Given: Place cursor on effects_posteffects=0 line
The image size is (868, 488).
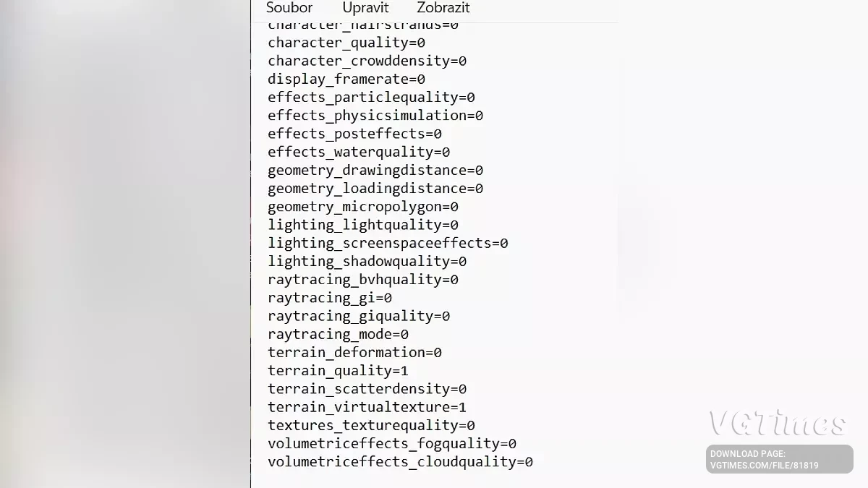Looking at the screenshot, I should coord(354,134).
